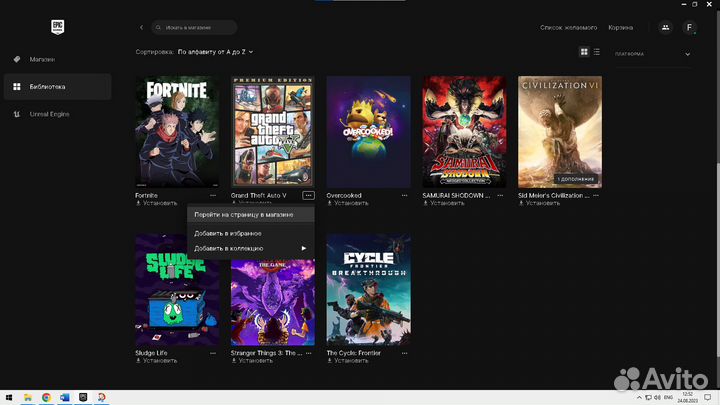Switch library to list view
This screenshot has width=720, height=405.
click(597, 52)
